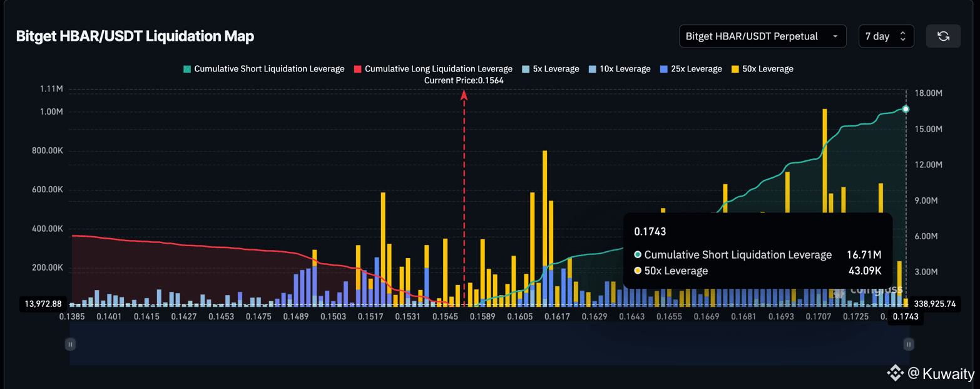Screen dimensions: 980x389
Task: Toggle the 10x Leverage legend item
Action: [x=619, y=69]
